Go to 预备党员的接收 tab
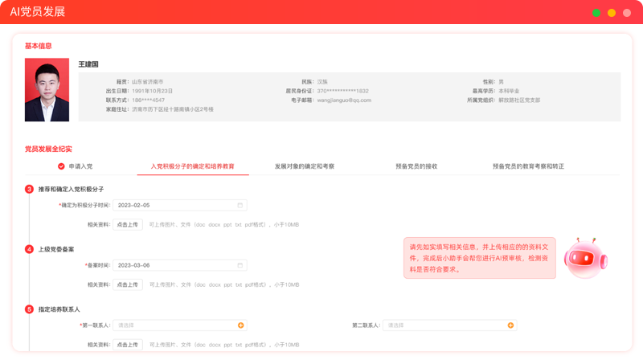Viewport: 643px width, 364px height. 416,166
